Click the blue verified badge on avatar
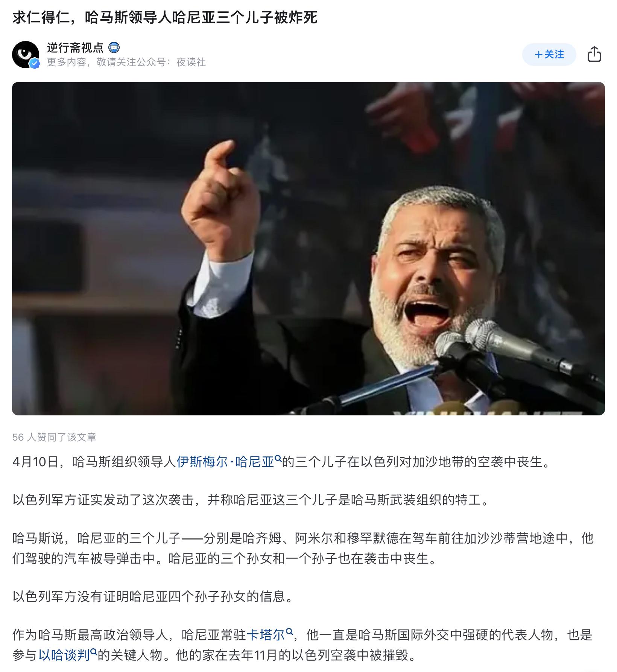 point(35,64)
